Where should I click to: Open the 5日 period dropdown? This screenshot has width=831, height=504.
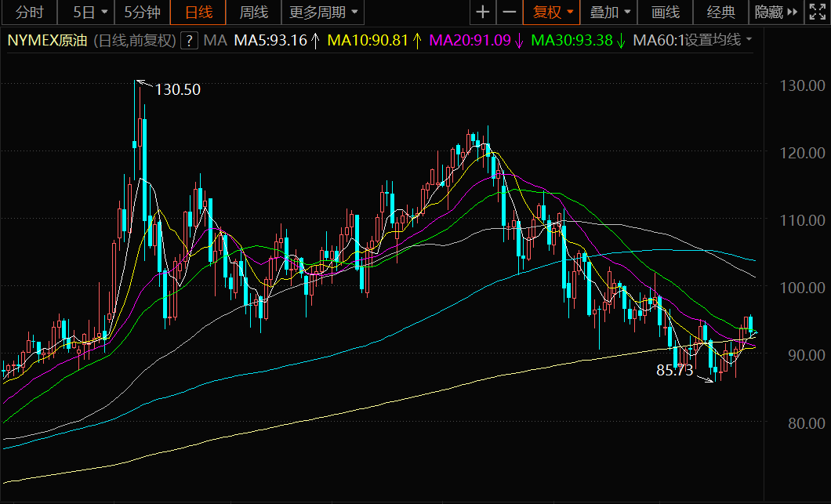coord(90,12)
